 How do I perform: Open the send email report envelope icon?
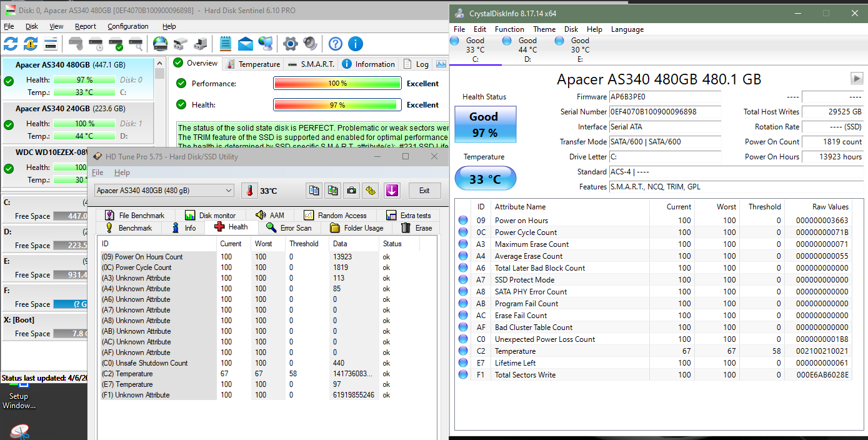pos(246,44)
